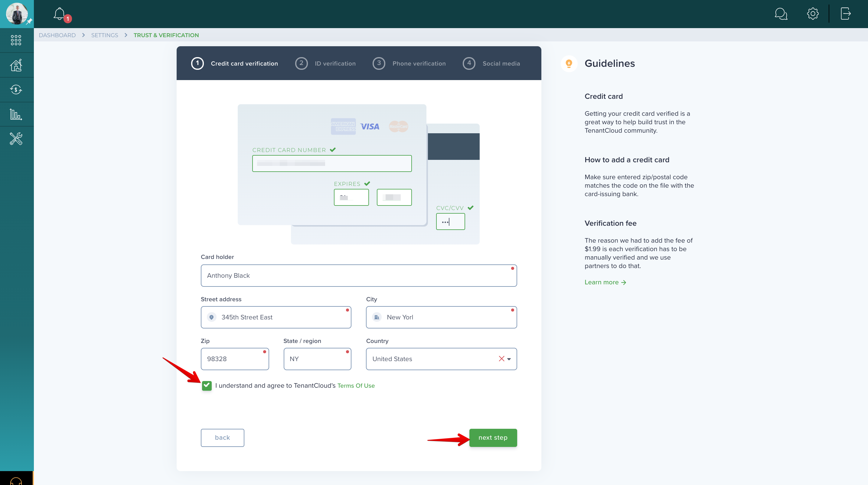868x485 pixels.
Task: Click the next step button
Action: 493,438
